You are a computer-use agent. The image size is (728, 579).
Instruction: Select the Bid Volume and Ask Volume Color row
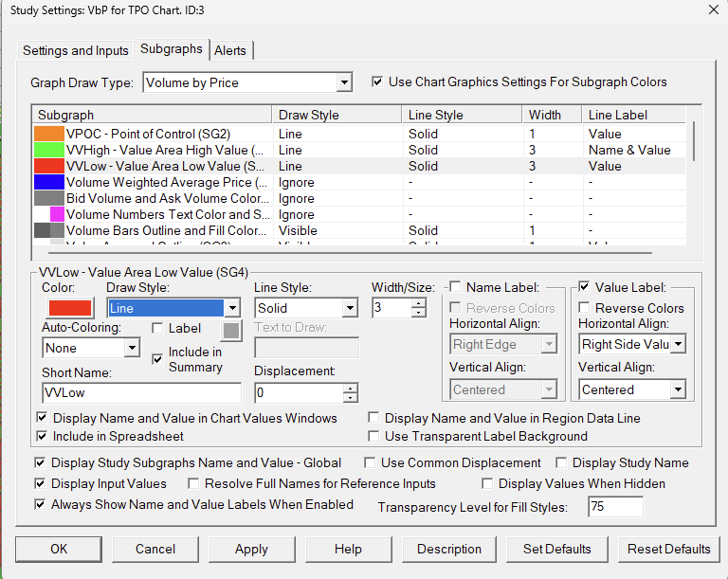(x=359, y=198)
